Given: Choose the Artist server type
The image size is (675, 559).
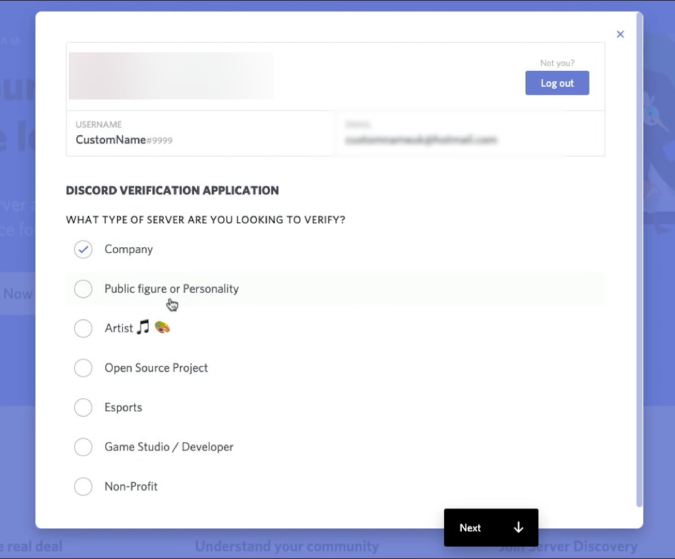Looking at the screenshot, I should pyautogui.click(x=83, y=328).
